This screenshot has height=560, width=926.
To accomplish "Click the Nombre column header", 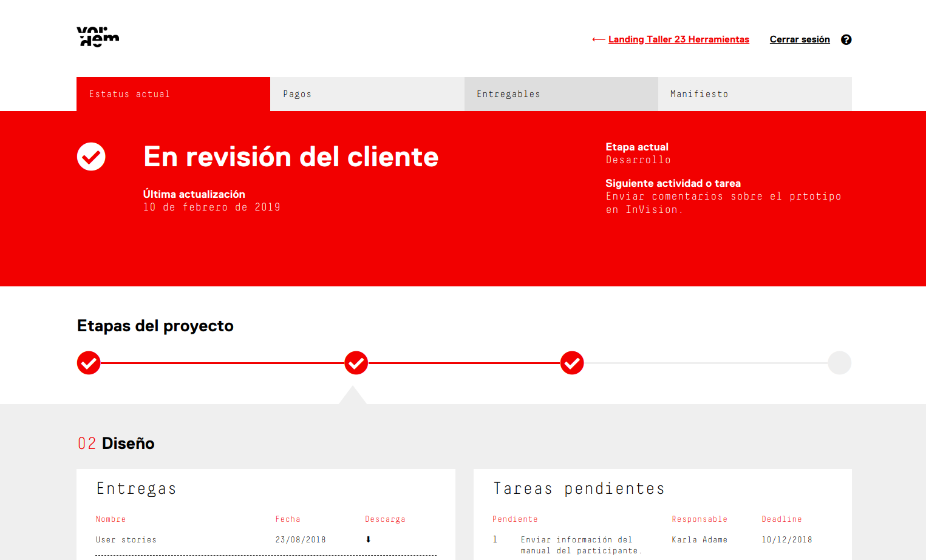I will point(111,519).
